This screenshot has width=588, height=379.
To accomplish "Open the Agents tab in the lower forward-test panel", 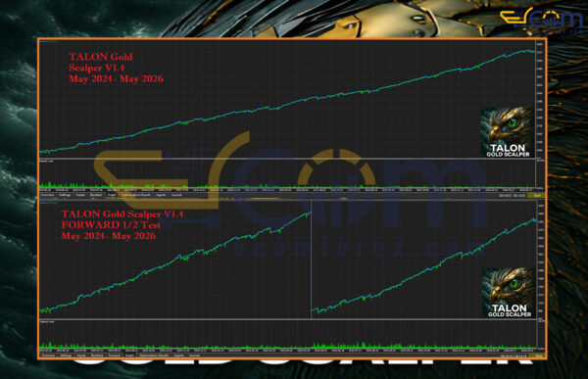I will pyautogui.click(x=179, y=355).
